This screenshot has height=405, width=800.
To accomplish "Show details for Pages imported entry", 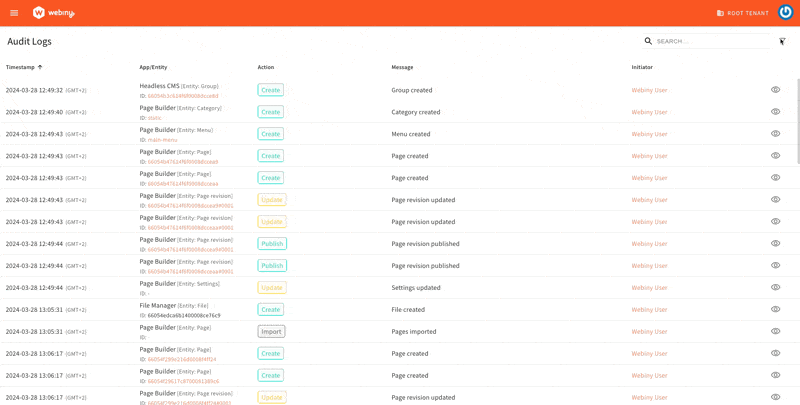I will [775, 332].
